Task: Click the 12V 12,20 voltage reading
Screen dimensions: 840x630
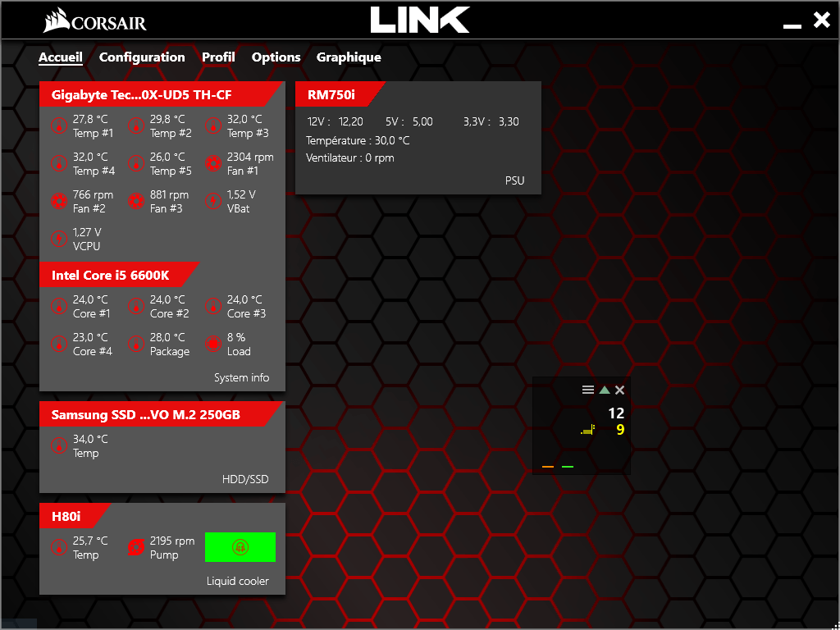Action: point(336,122)
